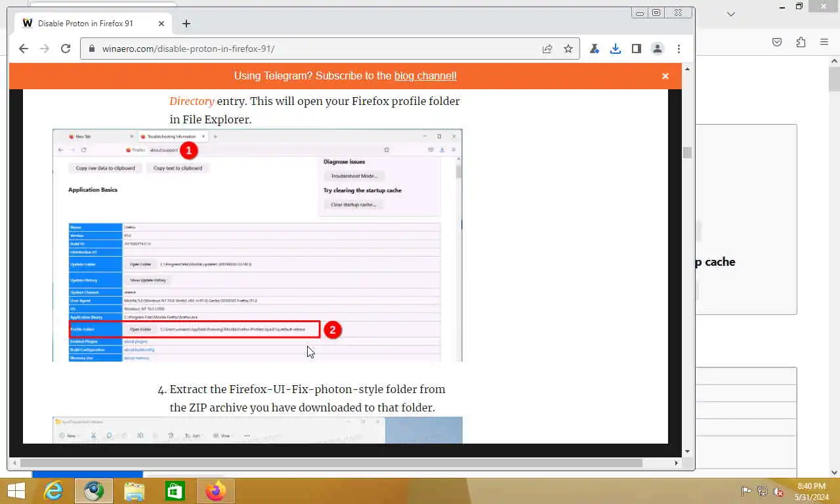Open Windows Store taskbar icon
This screenshot has height=504, width=840.
175,491
